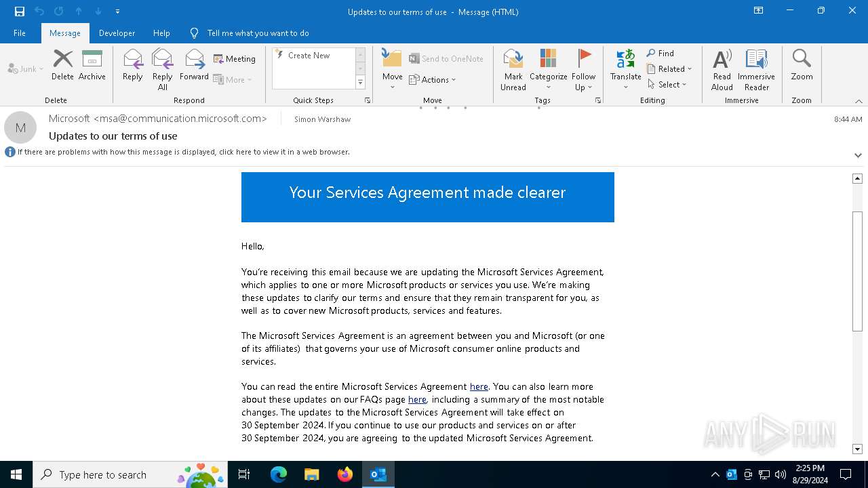Open the File tab

[20, 33]
